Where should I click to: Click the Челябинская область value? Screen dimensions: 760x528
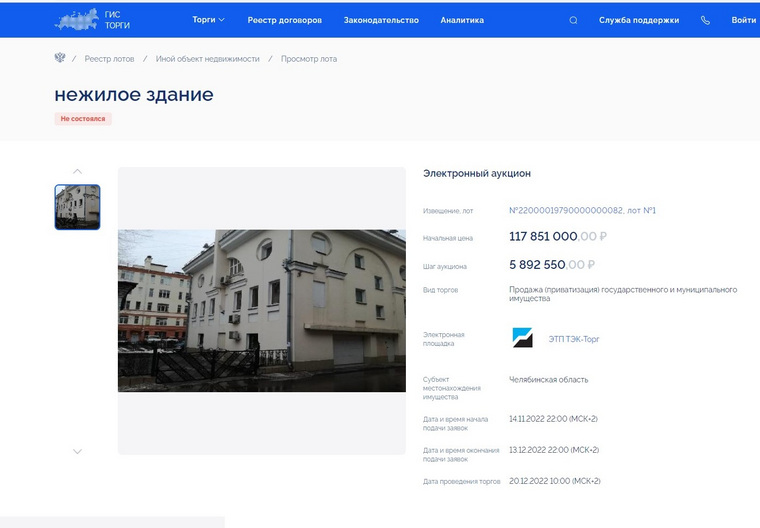pos(549,380)
